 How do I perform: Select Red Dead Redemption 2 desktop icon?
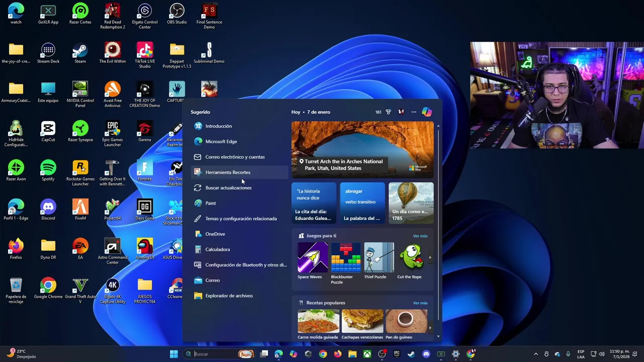pyautogui.click(x=112, y=17)
